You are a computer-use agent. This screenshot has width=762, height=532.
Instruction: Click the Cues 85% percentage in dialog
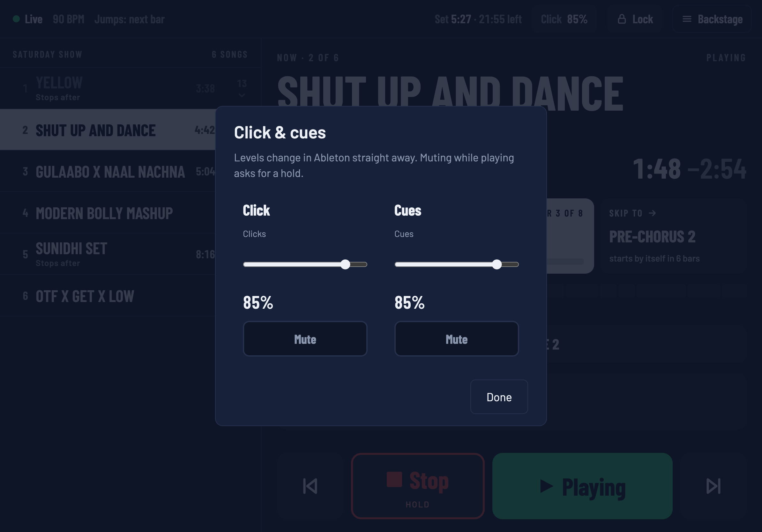click(x=409, y=302)
